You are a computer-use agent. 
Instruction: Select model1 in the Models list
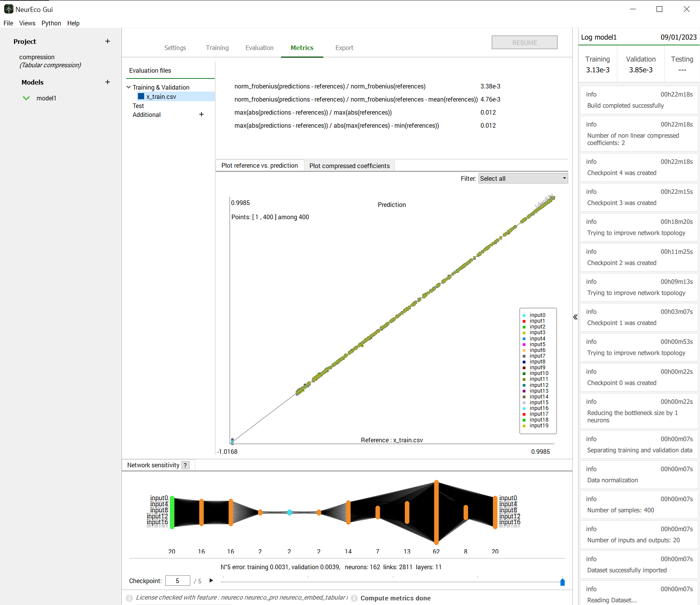(46, 98)
